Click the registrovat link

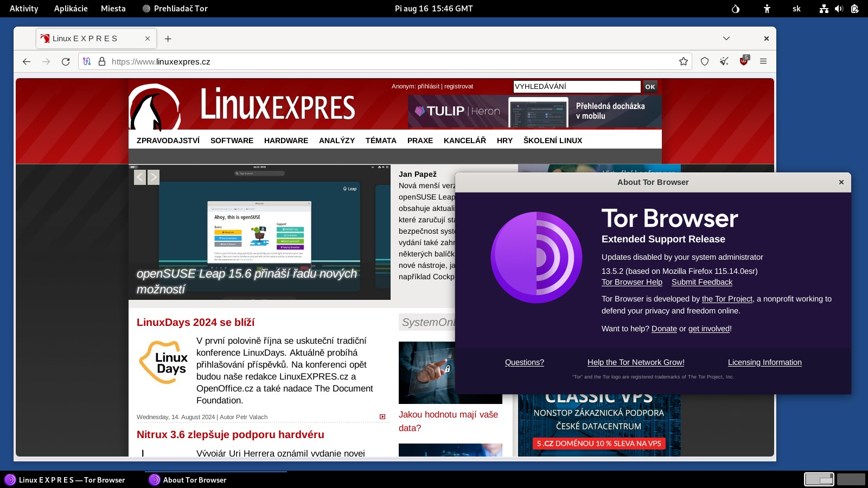[x=458, y=86]
